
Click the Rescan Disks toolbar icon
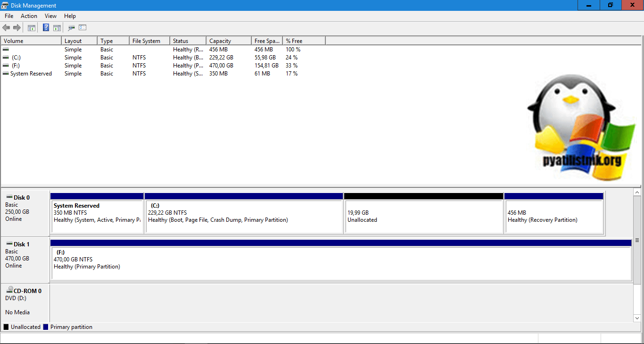(x=71, y=28)
